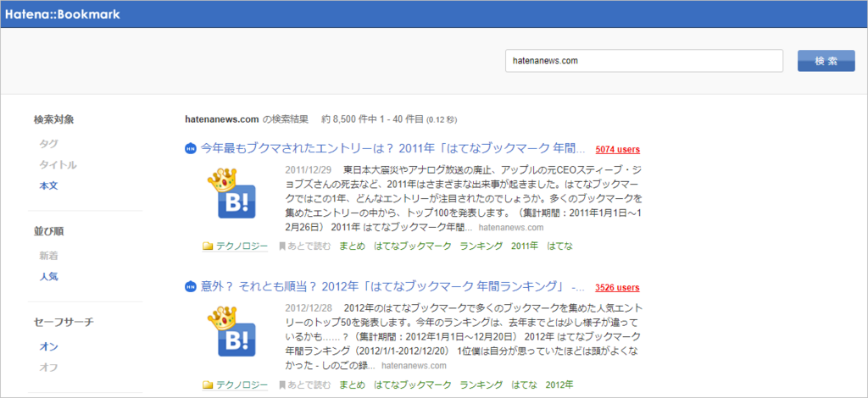Click the folder icon in the 2012年 entry

pos(209,384)
